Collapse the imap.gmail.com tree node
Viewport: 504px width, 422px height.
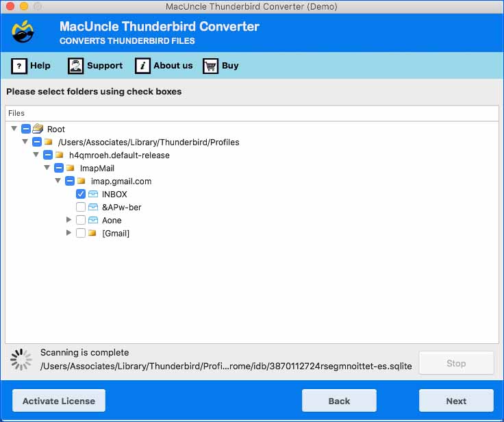[x=58, y=182]
